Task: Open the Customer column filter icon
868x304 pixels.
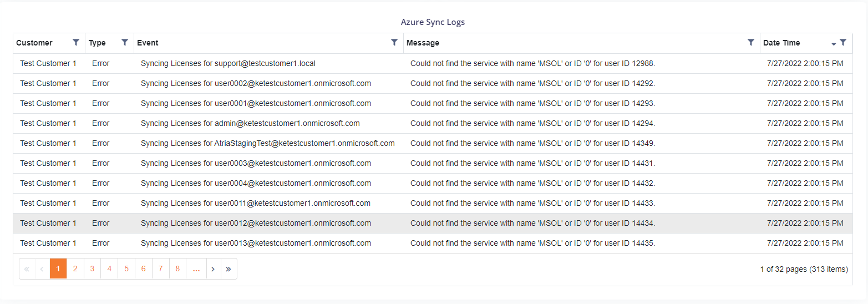Action: tap(76, 42)
